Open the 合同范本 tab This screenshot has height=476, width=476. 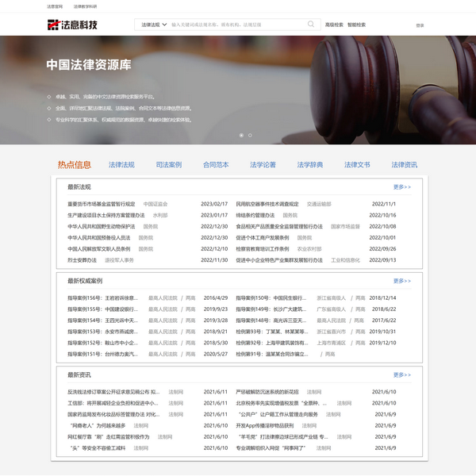(216, 165)
